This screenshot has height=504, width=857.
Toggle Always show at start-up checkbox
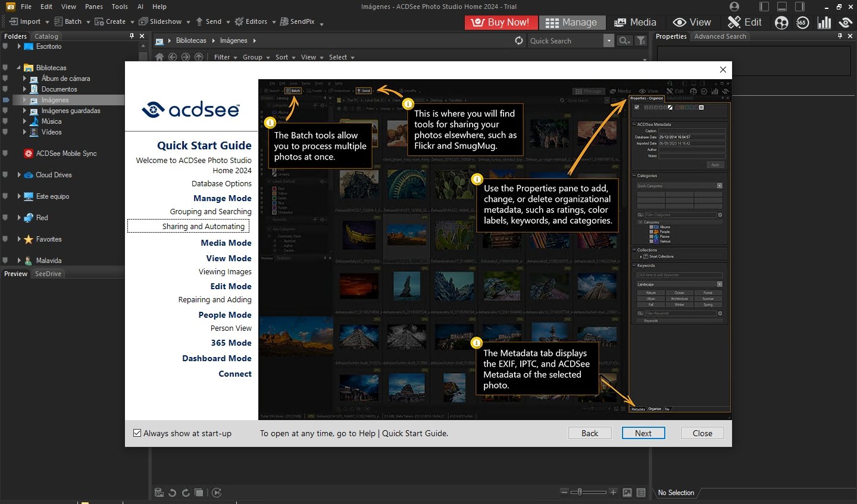pos(137,433)
